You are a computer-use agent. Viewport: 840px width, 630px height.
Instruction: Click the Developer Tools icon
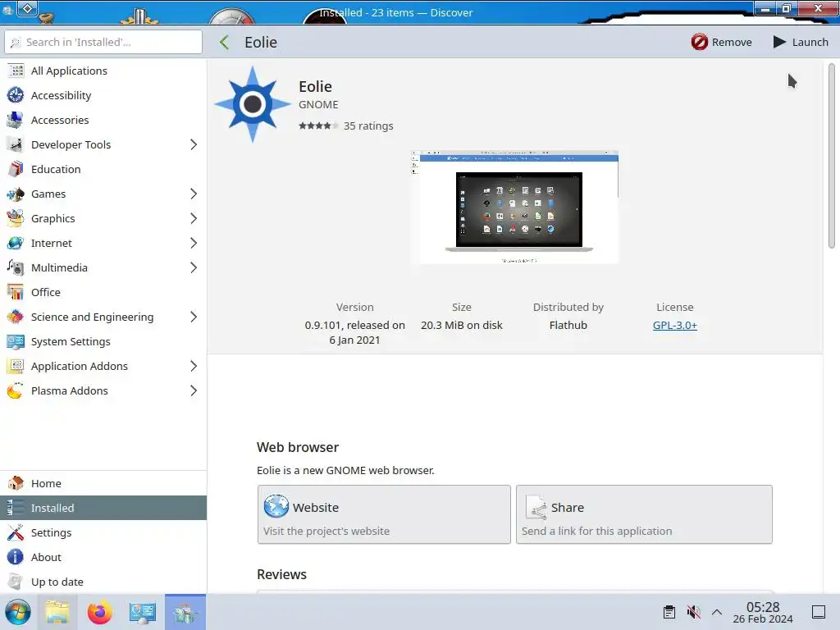(16, 144)
